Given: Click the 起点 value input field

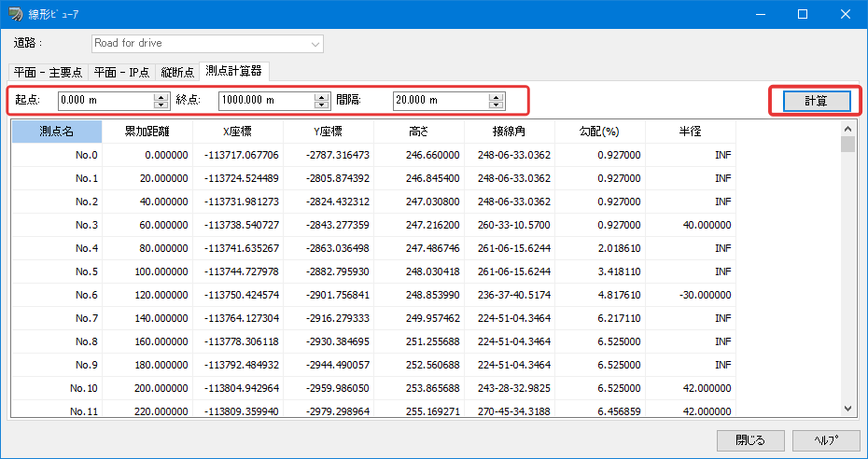Looking at the screenshot, I should tap(105, 100).
